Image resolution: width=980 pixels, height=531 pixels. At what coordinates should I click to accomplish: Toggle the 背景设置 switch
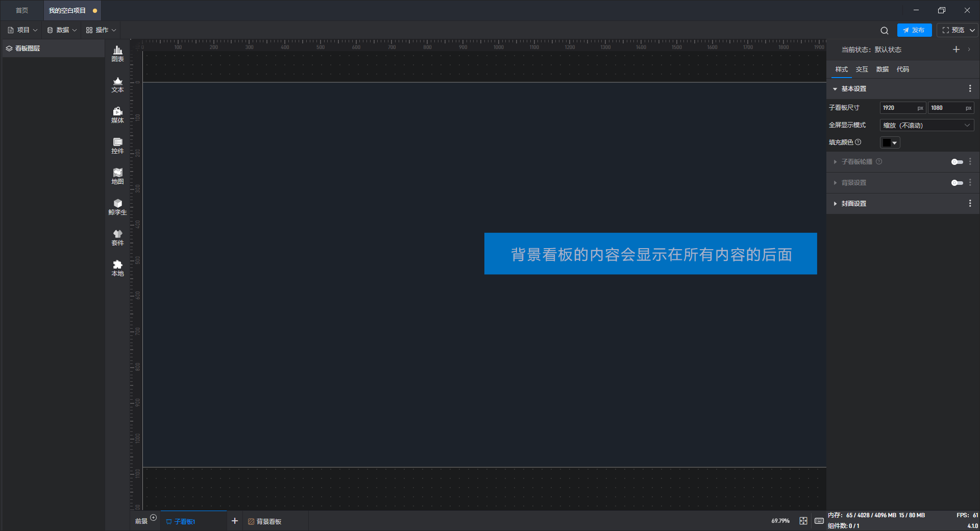[957, 183]
